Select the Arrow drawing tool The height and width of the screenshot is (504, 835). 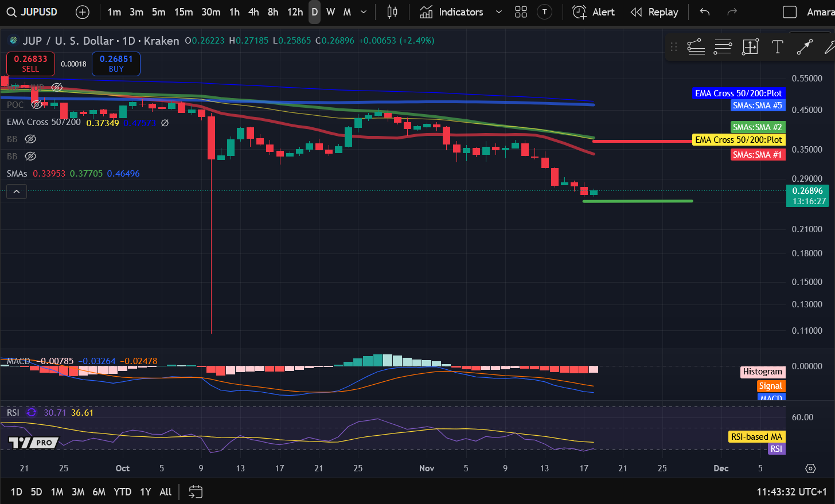click(x=805, y=47)
